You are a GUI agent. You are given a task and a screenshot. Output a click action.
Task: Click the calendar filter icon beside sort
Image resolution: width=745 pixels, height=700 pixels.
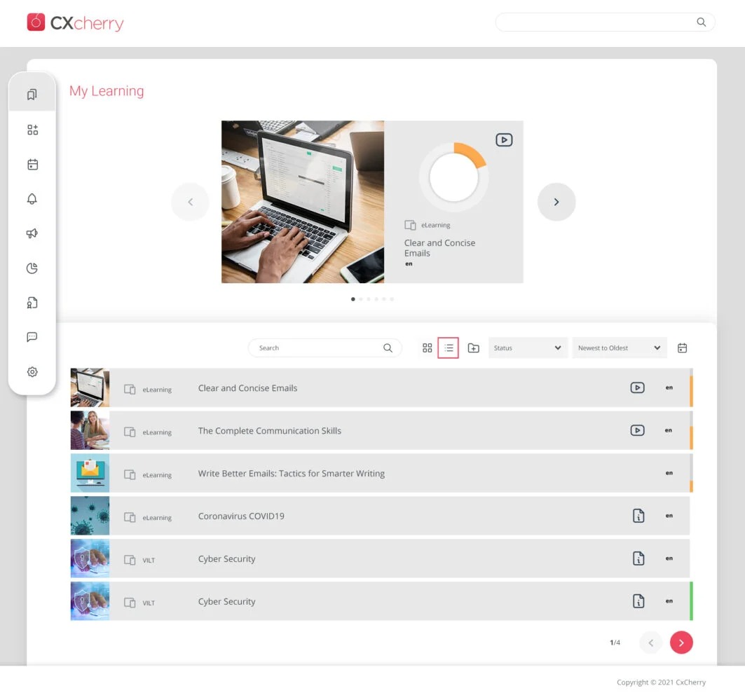(682, 348)
